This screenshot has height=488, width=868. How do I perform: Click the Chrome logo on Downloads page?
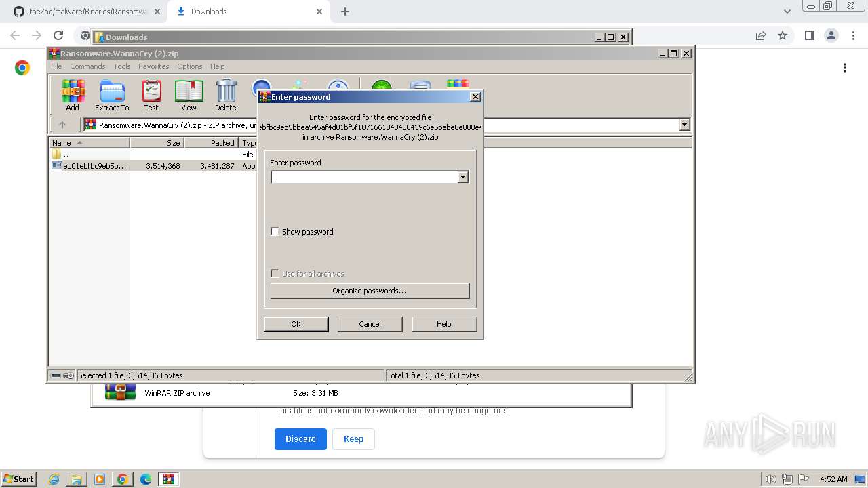click(x=22, y=68)
